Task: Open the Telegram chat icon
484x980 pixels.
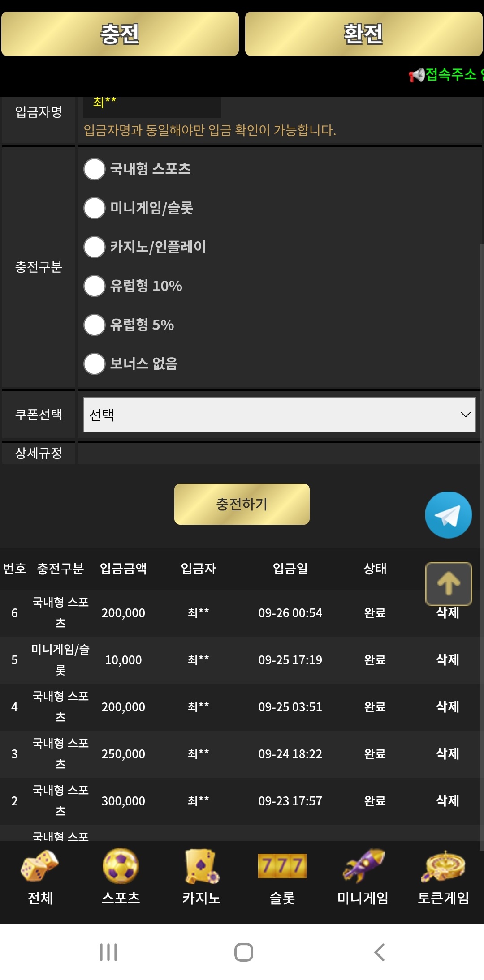Action: [448, 515]
